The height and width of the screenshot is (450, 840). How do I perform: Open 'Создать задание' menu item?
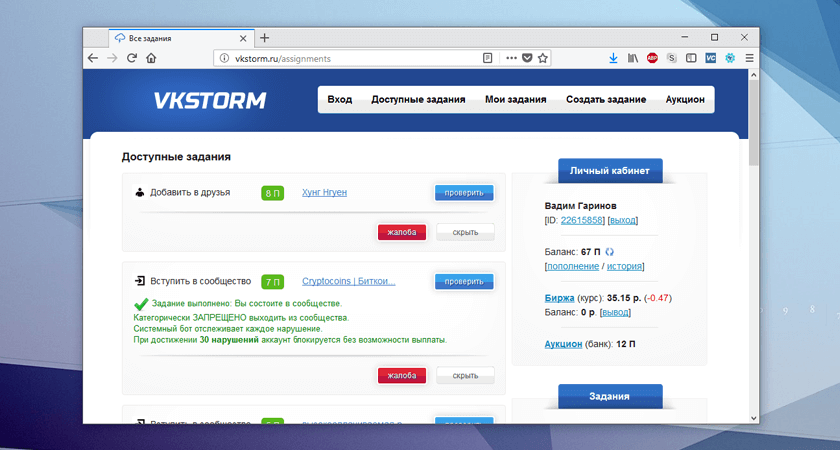pyautogui.click(x=606, y=99)
